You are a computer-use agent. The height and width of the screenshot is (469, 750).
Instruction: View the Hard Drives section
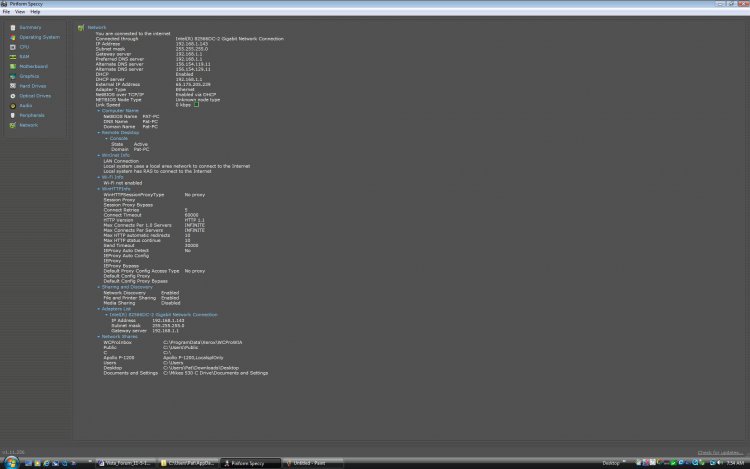[x=33, y=86]
